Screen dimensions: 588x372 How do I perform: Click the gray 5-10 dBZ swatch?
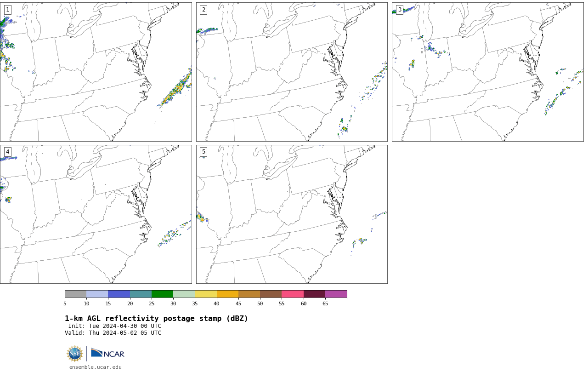[75, 294]
